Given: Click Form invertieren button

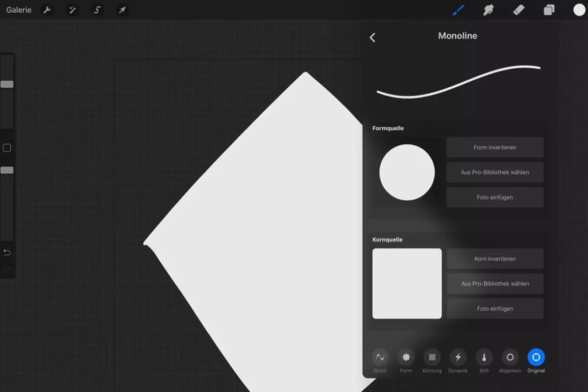Looking at the screenshot, I should point(495,147).
